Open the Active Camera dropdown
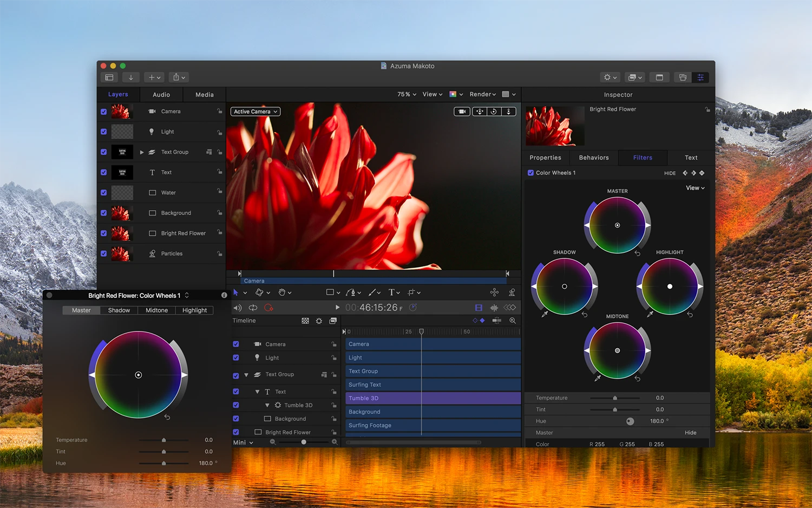Image resolution: width=812 pixels, height=508 pixels. click(255, 111)
